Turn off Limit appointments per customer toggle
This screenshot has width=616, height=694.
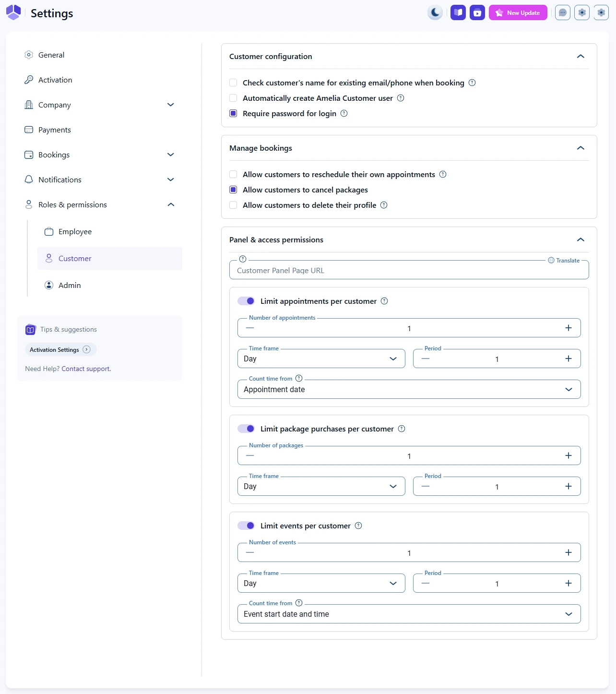246,301
